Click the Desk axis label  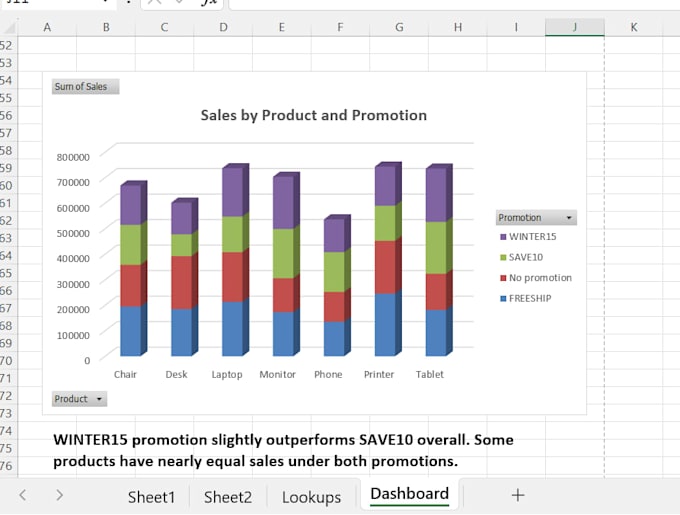[x=176, y=375]
